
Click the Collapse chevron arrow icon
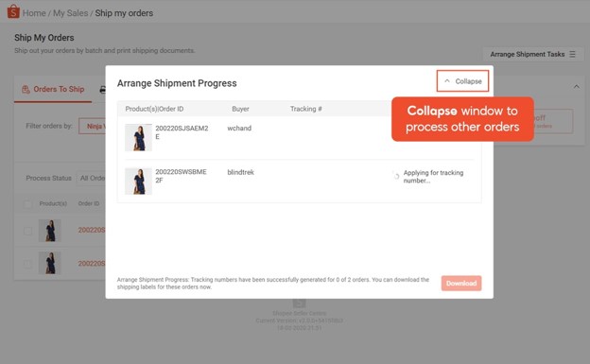click(447, 81)
